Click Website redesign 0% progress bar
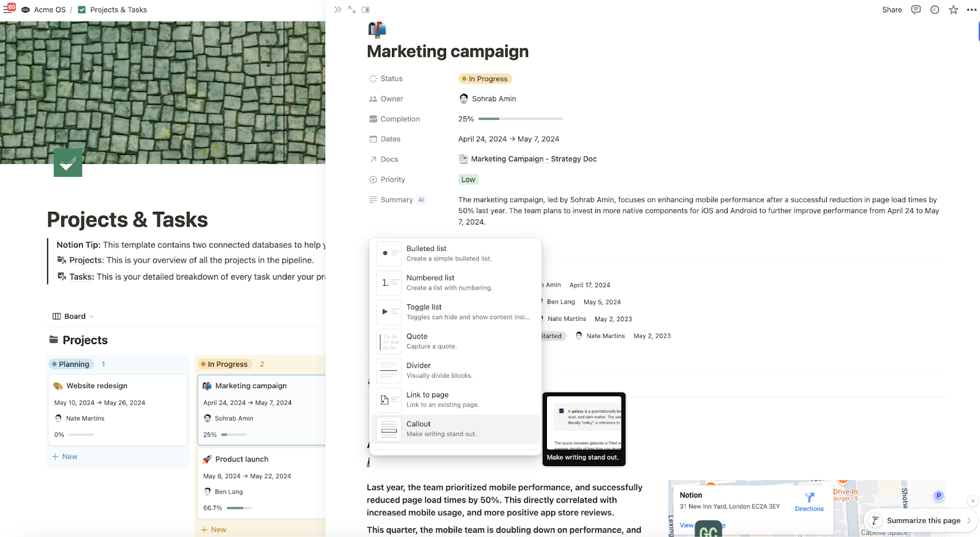Image resolution: width=980 pixels, height=537 pixels. [x=81, y=435]
